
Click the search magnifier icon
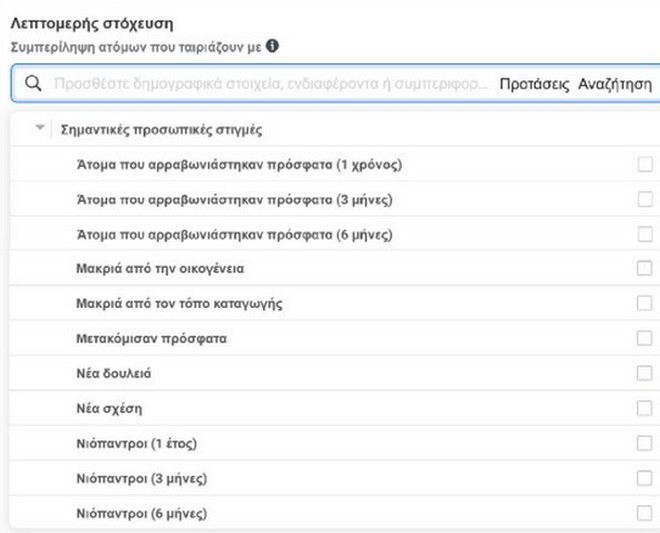coord(33,85)
